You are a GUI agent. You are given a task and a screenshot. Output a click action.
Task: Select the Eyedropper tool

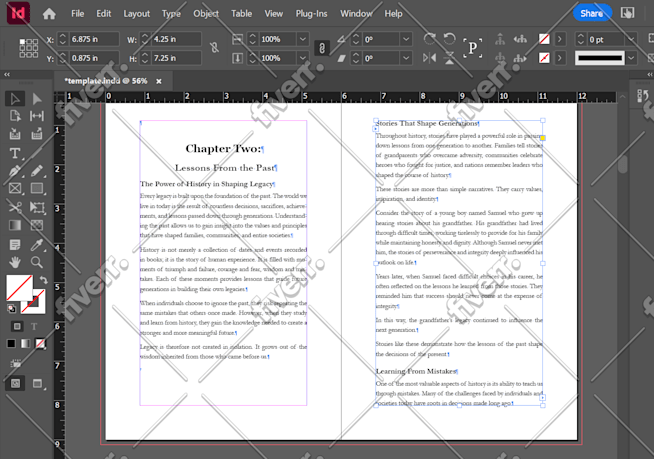click(x=37, y=245)
